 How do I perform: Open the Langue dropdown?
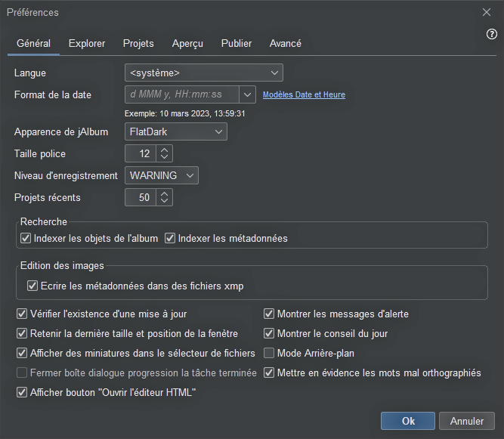pyautogui.click(x=204, y=73)
